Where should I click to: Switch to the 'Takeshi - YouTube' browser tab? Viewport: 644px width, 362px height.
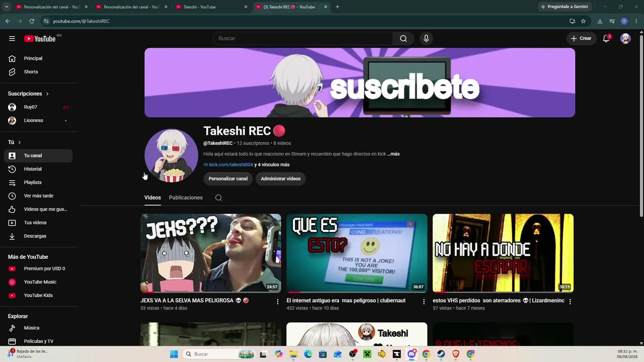pyautogui.click(x=211, y=7)
